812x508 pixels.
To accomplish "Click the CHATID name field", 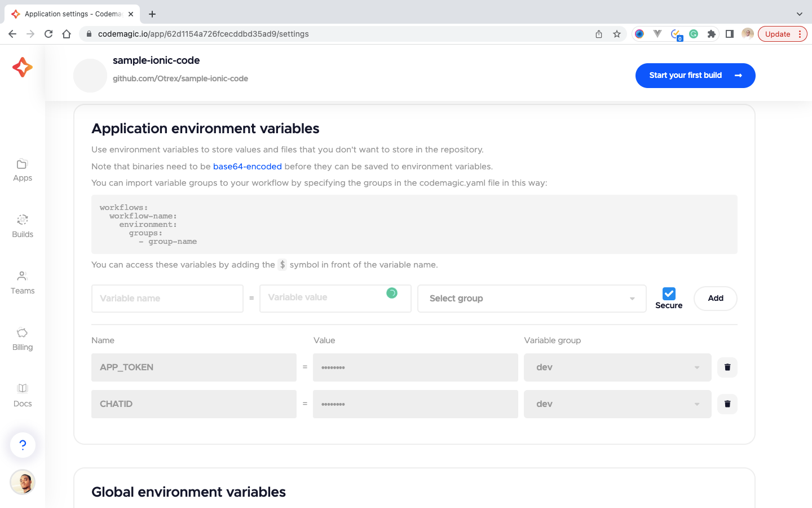I will 194,404.
